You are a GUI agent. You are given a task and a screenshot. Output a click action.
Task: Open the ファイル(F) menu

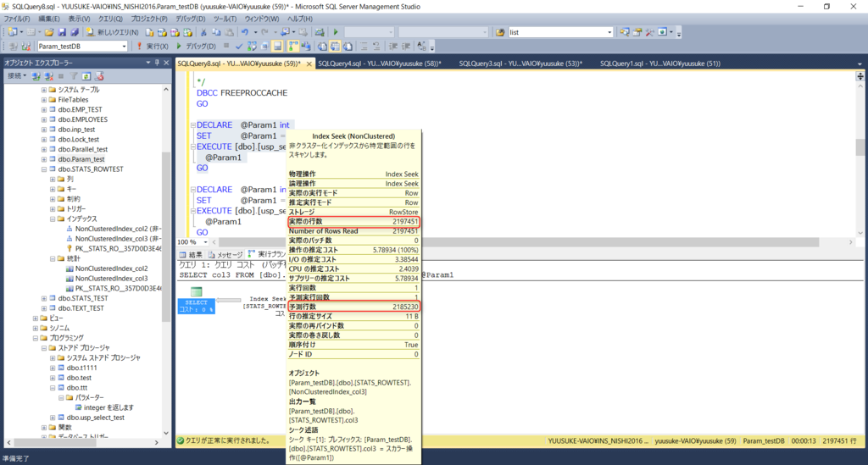pos(17,19)
